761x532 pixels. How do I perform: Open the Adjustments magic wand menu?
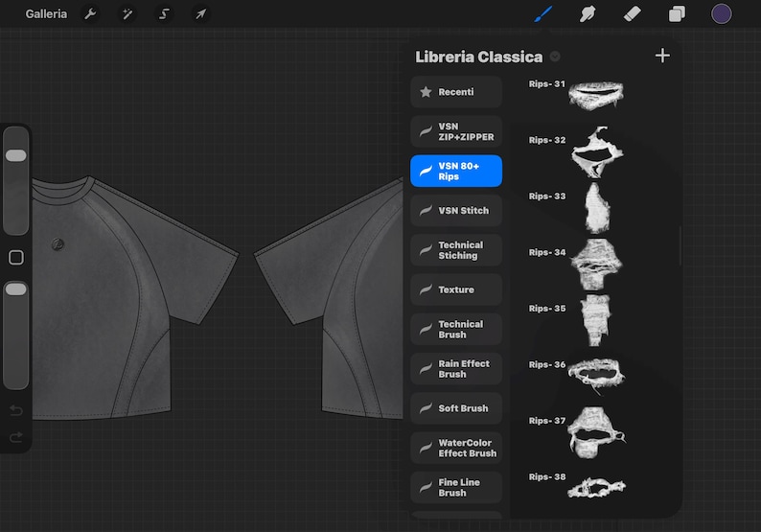[x=127, y=14]
